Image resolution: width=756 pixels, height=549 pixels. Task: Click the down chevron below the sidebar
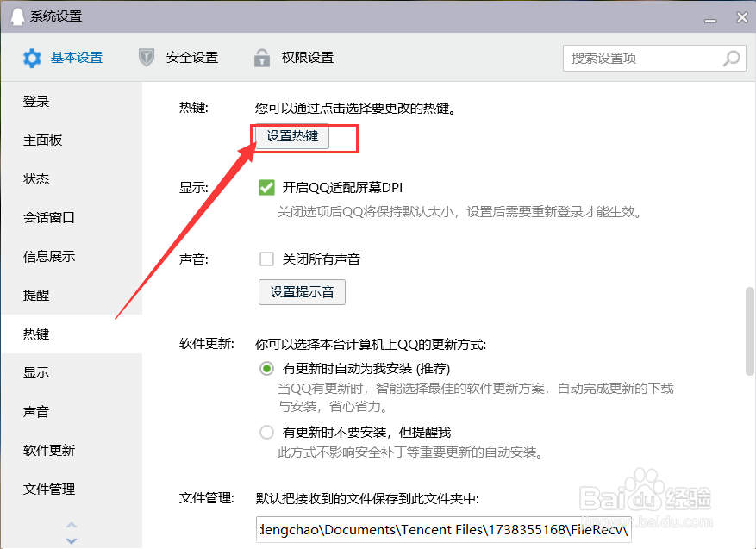tap(72, 540)
